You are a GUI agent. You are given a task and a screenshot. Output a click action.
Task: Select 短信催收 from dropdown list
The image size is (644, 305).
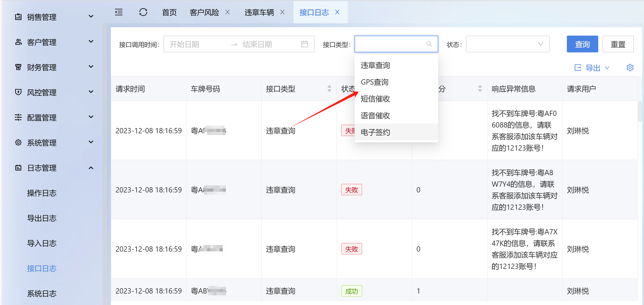point(375,99)
